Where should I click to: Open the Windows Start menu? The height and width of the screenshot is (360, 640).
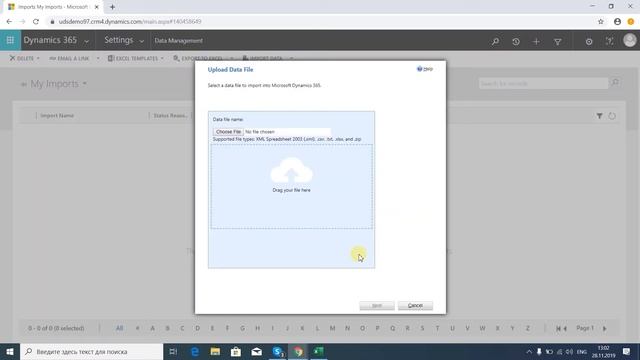click(x=10, y=351)
